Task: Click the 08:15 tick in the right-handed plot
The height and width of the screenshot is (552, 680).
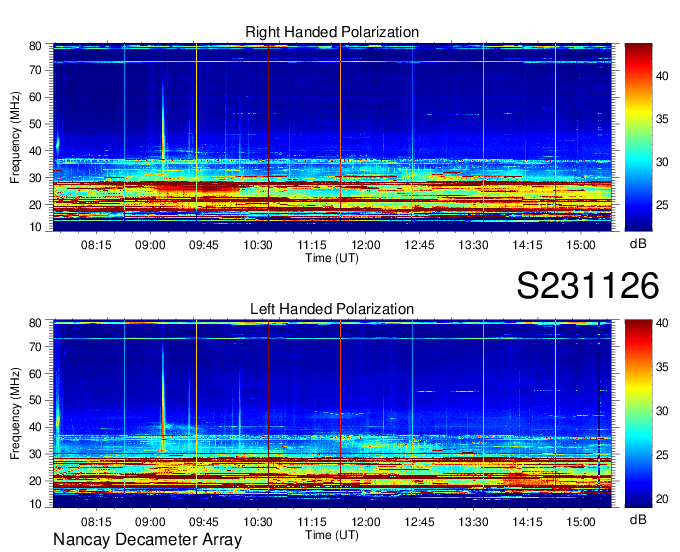Action: click(96, 245)
